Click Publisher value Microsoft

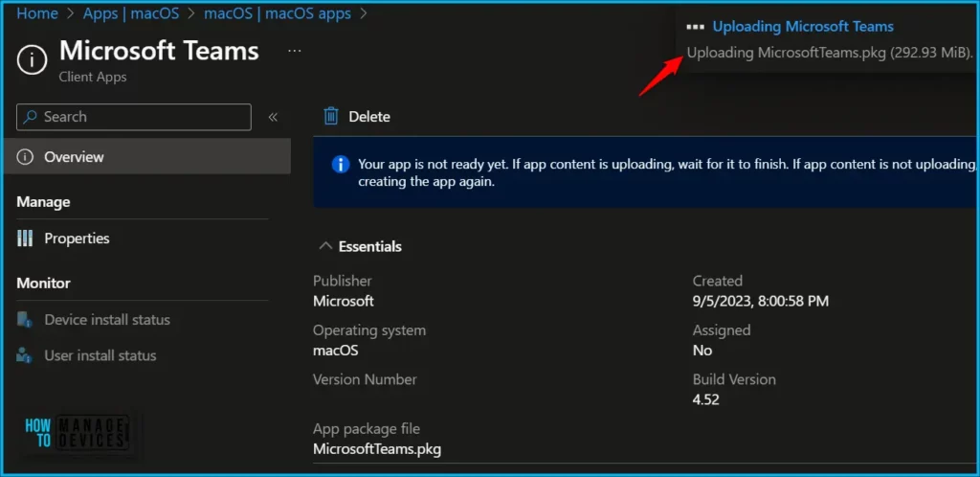click(344, 301)
